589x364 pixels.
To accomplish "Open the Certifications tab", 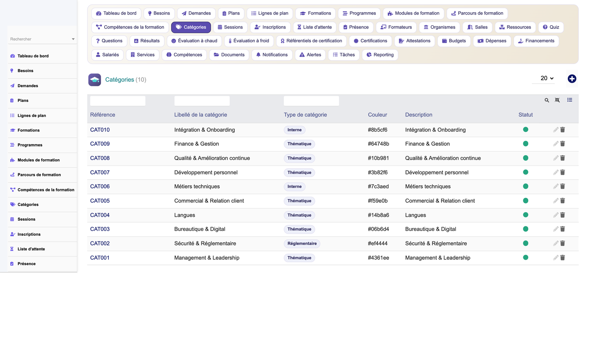I will tap(371, 41).
